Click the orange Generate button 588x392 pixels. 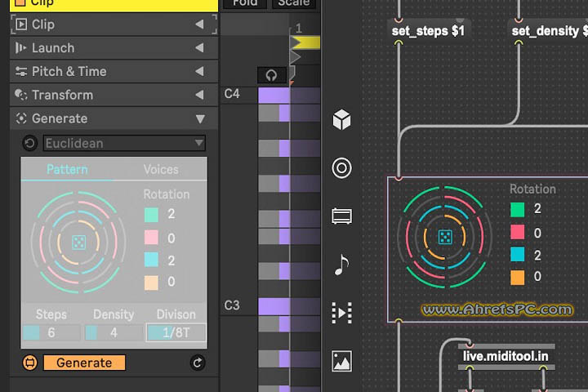[x=84, y=363]
